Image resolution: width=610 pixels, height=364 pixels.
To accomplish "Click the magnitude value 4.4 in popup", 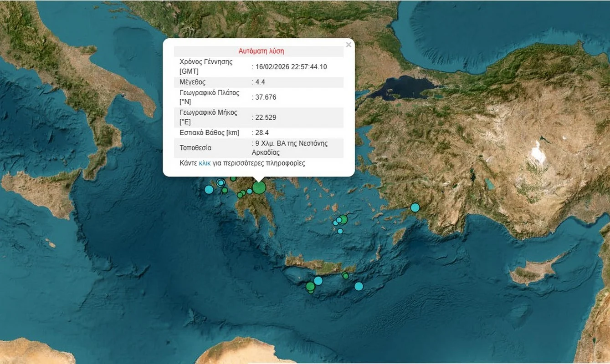I will pyautogui.click(x=261, y=82).
